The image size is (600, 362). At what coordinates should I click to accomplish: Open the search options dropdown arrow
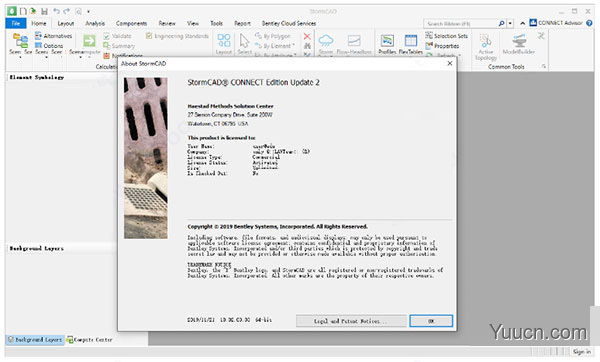coord(510,24)
